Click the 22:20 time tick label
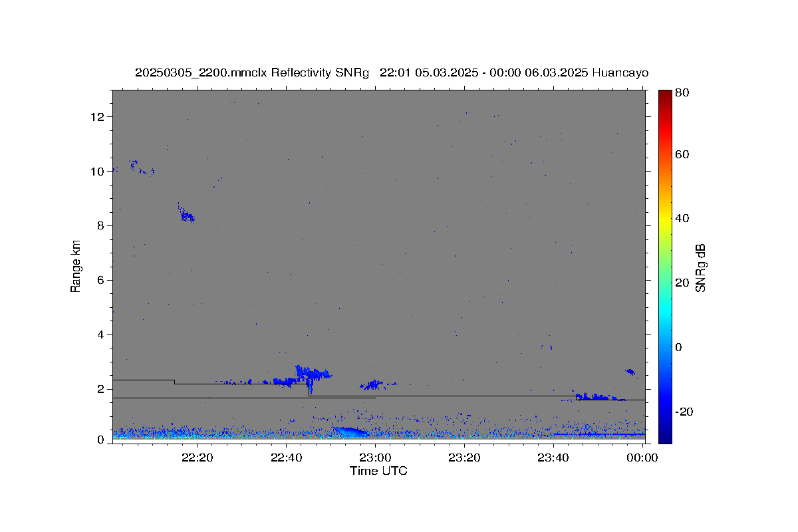Viewport: 798px width, 532px height. click(x=198, y=458)
